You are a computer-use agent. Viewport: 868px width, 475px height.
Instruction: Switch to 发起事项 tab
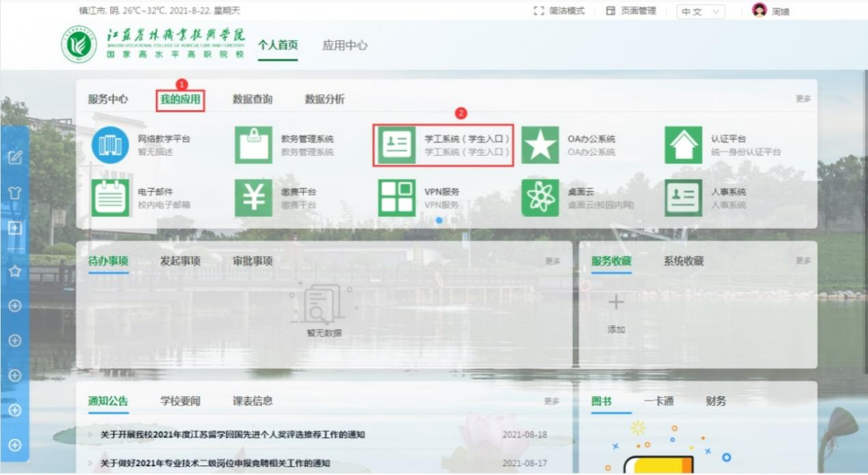point(181,260)
